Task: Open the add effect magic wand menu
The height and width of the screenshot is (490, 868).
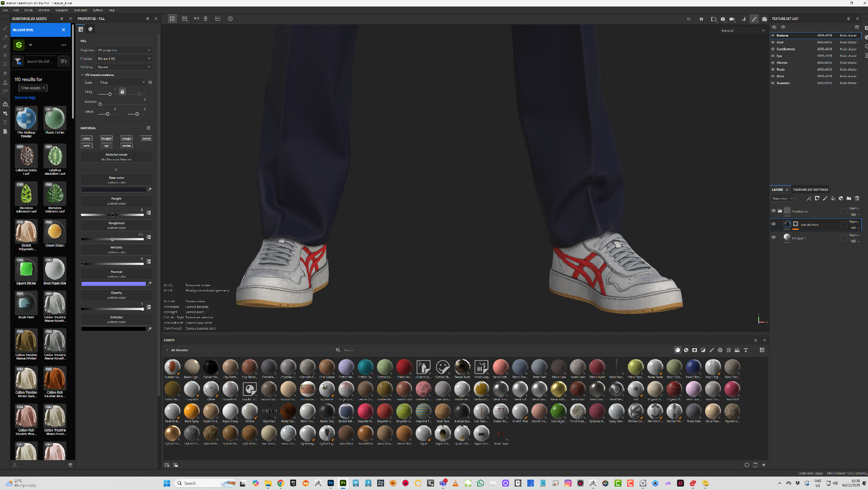Action: pyautogui.click(x=809, y=199)
